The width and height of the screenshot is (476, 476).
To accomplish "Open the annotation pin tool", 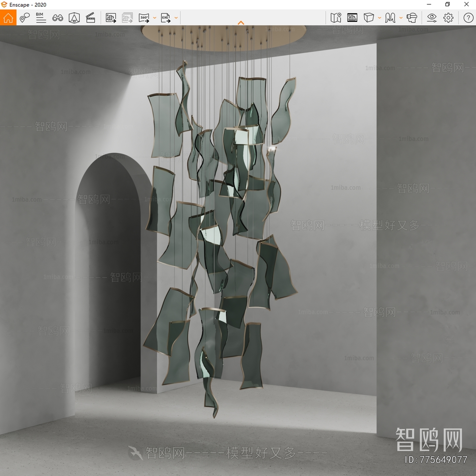I will coord(25,18).
